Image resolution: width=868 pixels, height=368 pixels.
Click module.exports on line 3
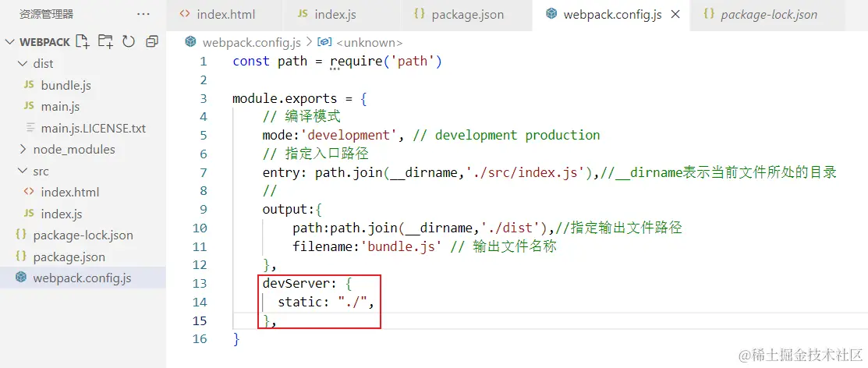tap(285, 98)
